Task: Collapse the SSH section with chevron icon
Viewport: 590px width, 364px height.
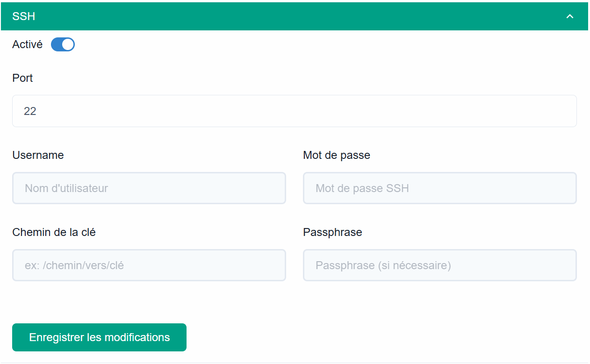Action: click(x=569, y=16)
